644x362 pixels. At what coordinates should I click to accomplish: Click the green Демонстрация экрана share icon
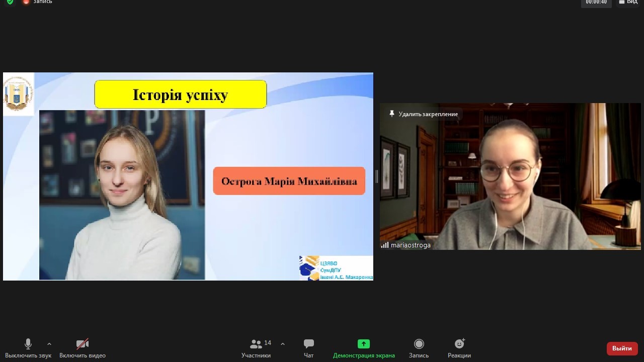point(363,344)
